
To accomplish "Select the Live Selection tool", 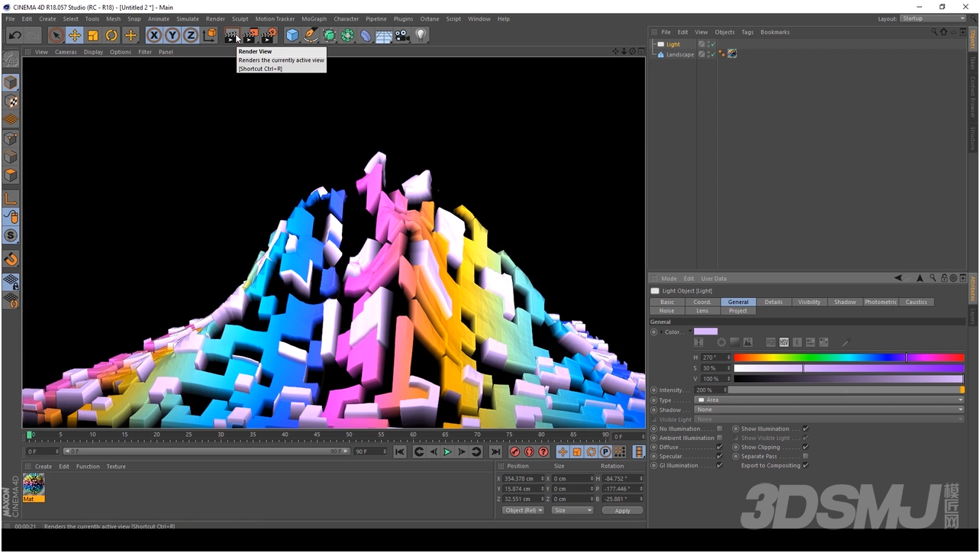I will [56, 35].
